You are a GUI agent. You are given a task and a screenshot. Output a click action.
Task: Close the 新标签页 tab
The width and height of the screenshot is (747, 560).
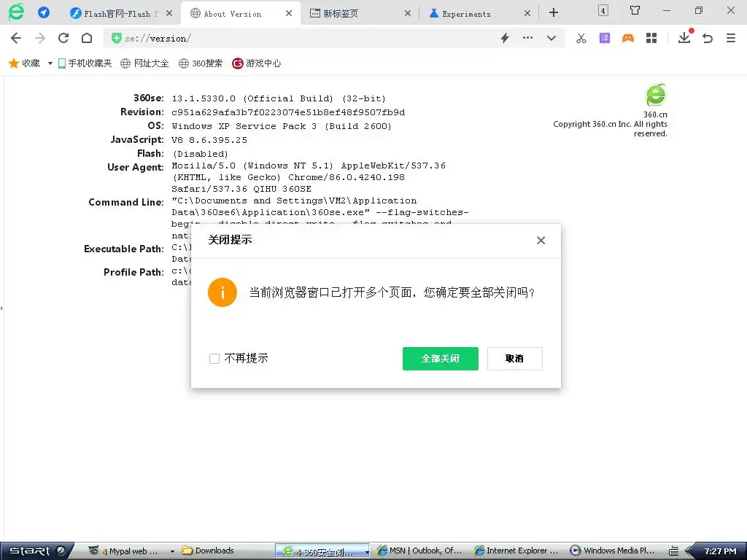tap(408, 13)
